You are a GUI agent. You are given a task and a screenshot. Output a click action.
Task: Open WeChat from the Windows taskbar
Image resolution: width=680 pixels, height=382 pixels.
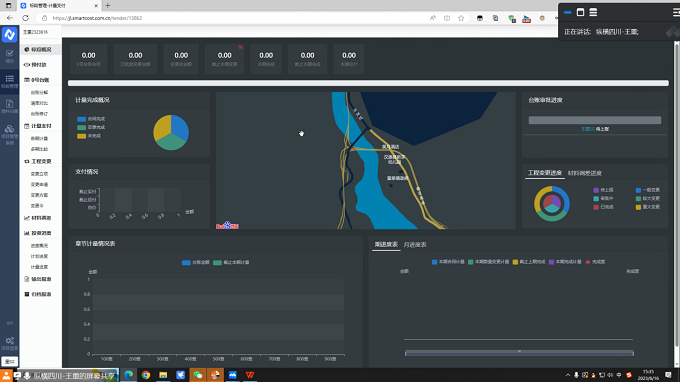198,375
